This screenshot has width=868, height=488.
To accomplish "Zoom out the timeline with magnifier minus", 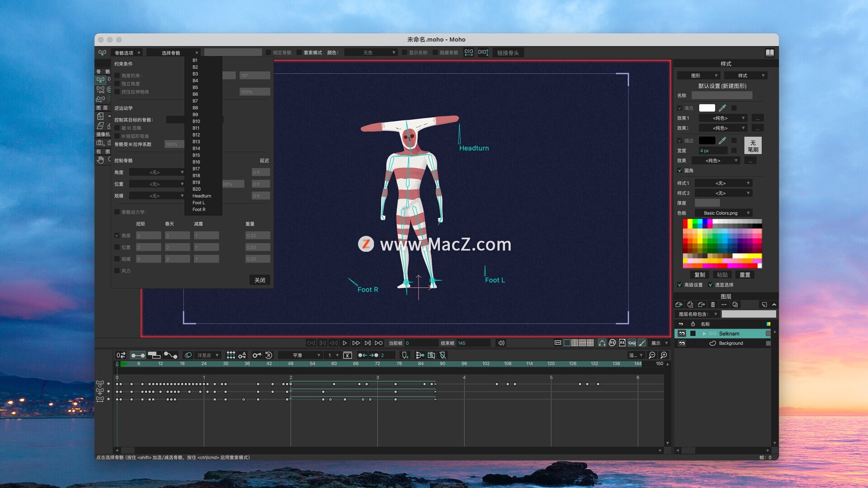I will coord(652,355).
